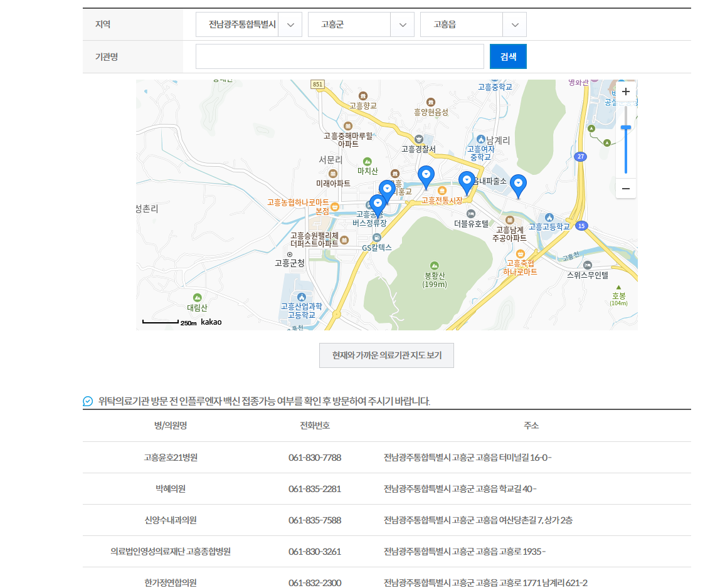Click the 더블유호텔 lodging icon
Screen dimensions: 725x588
click(471, 214)
